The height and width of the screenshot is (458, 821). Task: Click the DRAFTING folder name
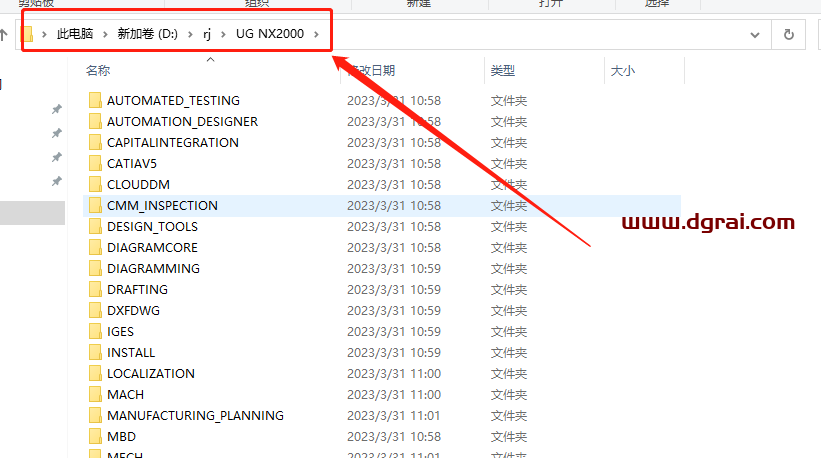(137, 289)
